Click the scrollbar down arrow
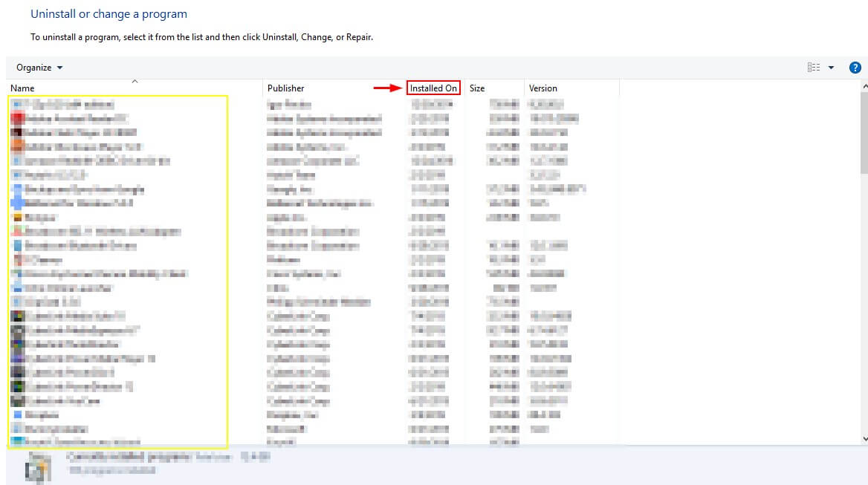 (863, 439)
